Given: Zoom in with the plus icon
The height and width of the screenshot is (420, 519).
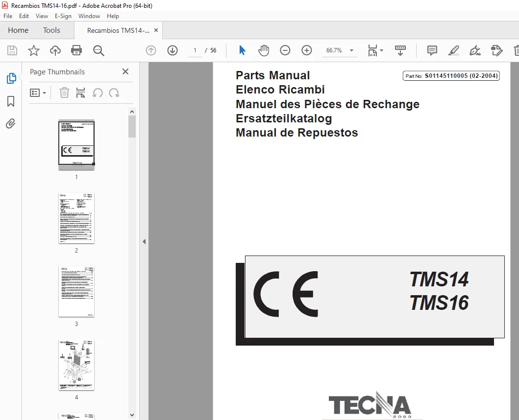Looking at the screenshot, I should (307, 50).
